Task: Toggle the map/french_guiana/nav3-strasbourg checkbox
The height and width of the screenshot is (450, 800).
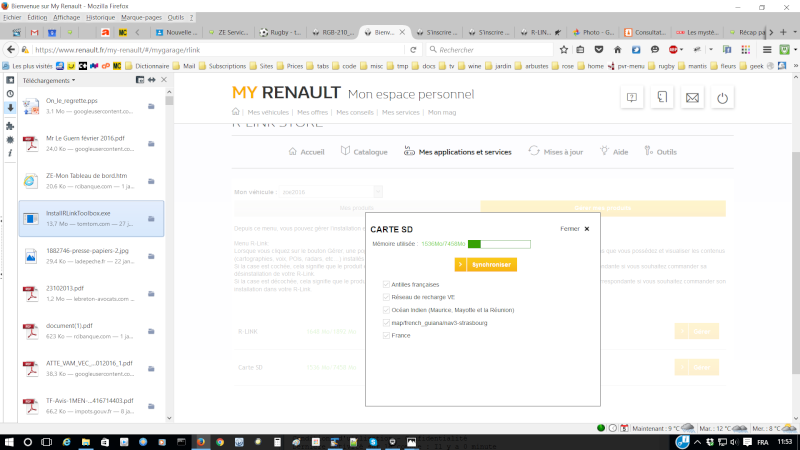Action: pos(386,322)
